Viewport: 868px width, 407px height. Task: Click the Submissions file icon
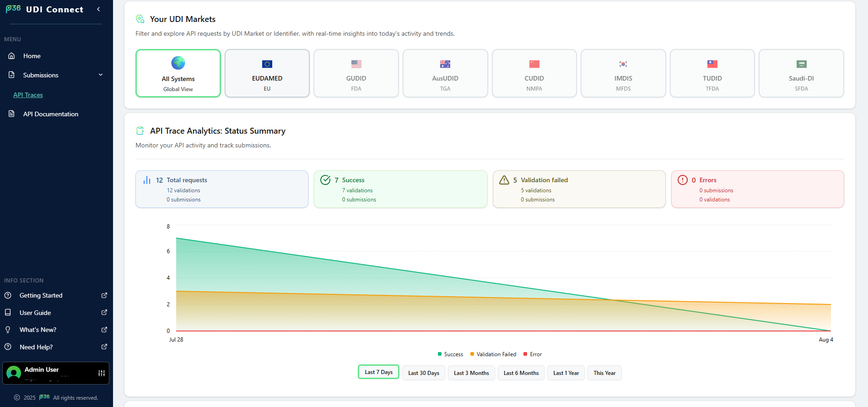coord(12,75)
